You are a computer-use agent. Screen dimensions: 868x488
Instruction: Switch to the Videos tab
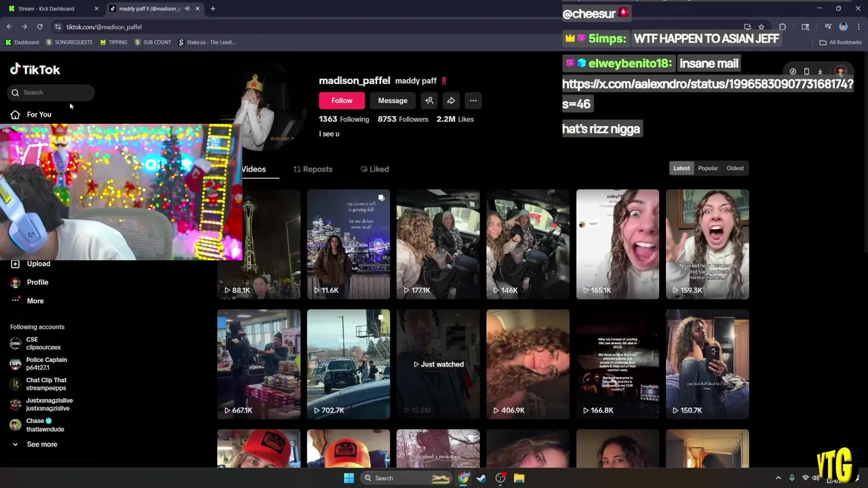pyautogui.click(x=254, y=169)
